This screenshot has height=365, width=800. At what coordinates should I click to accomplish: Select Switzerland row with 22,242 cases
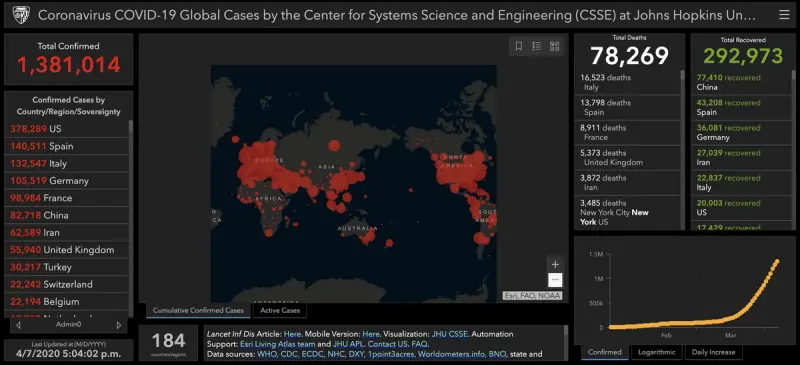(x=66, y=284)
